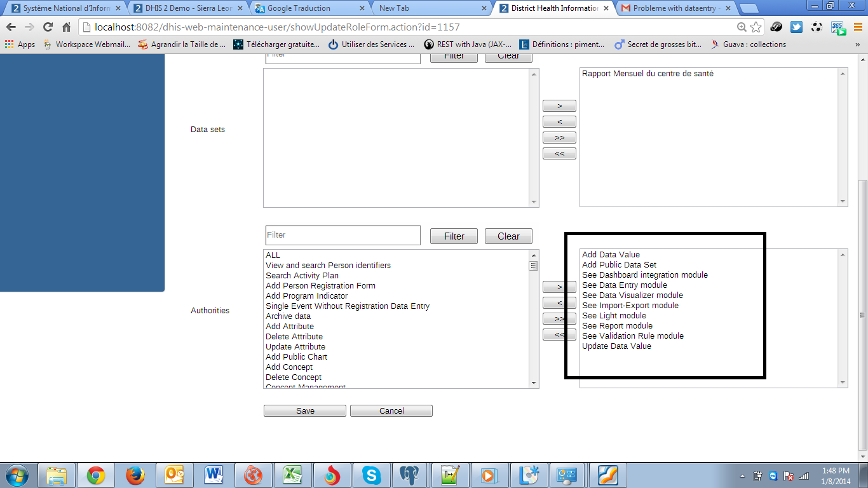Open Microsoft Word from the taskbar
This screenshot has width=868, height=488.
tap(214, 475)
